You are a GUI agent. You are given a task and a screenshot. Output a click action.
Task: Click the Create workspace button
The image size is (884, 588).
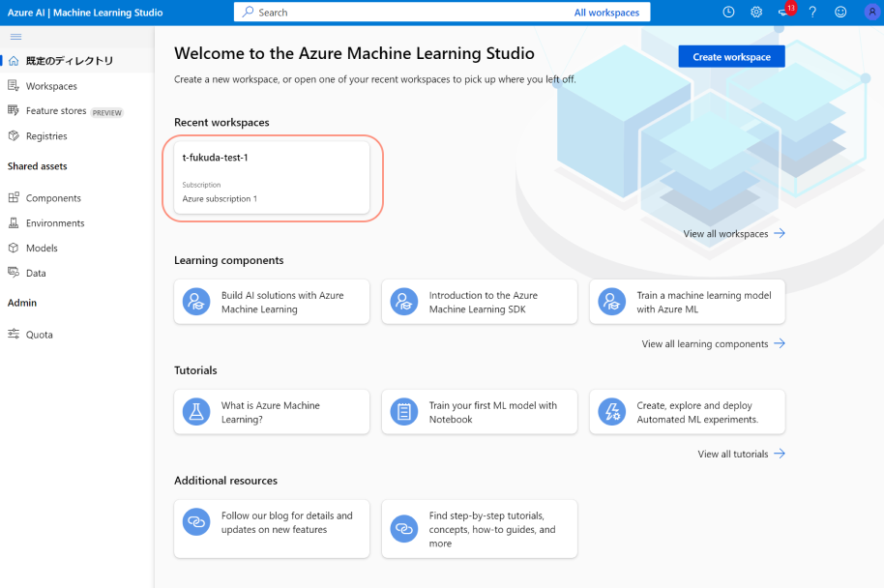point(731,57)
